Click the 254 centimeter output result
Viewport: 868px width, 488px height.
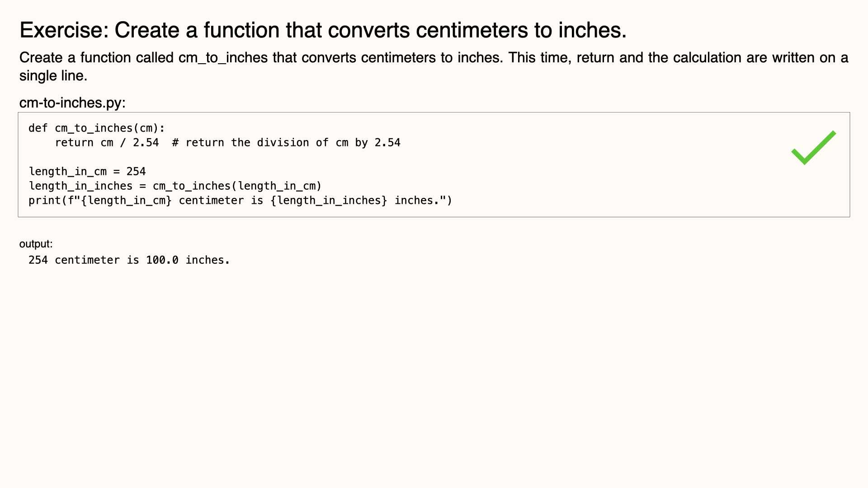point(129,260)
